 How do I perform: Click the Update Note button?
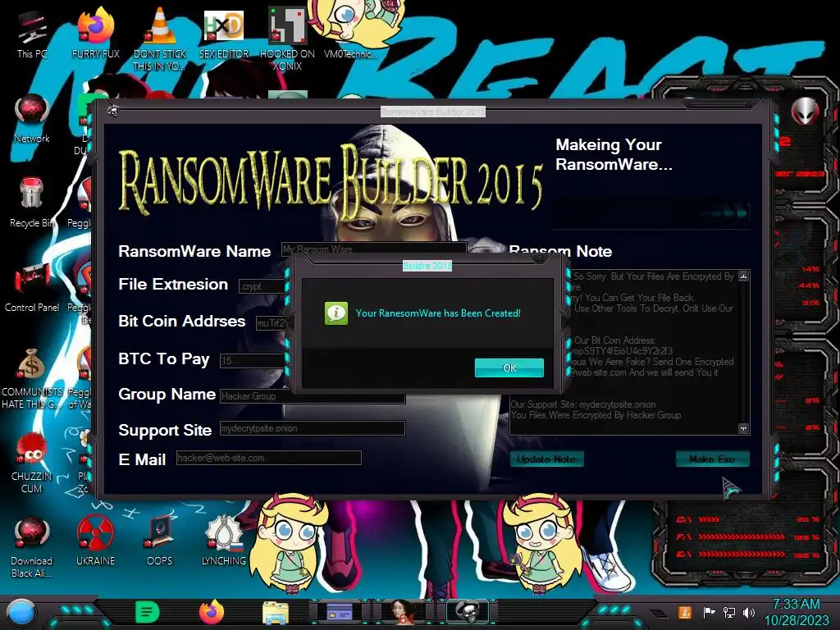546,459
